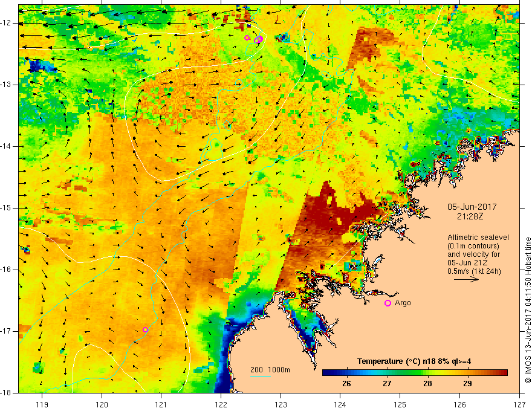Screen dimensions: 532x411
Task: Click the latitude axis label '-12'
Action: tap(6, 23)
